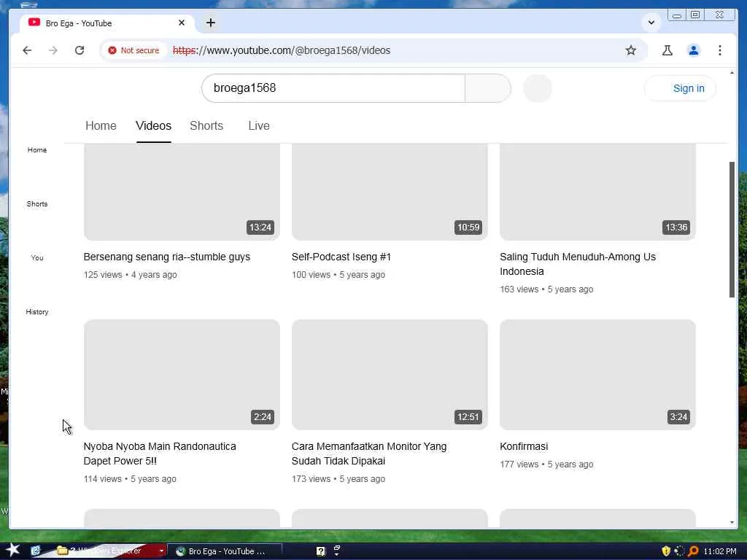Open the 13:36 Among Us video thumbnail
747x560 pixels.
point(598,192)
